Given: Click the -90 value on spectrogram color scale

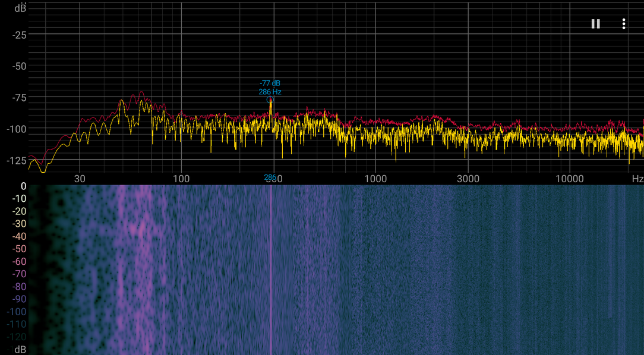Looking at the screenshot, I should pos(19,299).
